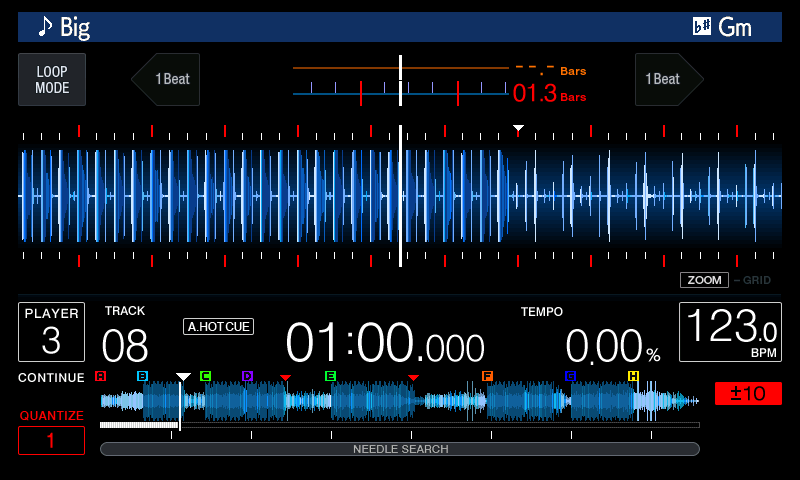The width and height of the screenshot is (800, 480).
Task: Toggle the QUANTIZE 1 beat setting
Action: [52, 440]
